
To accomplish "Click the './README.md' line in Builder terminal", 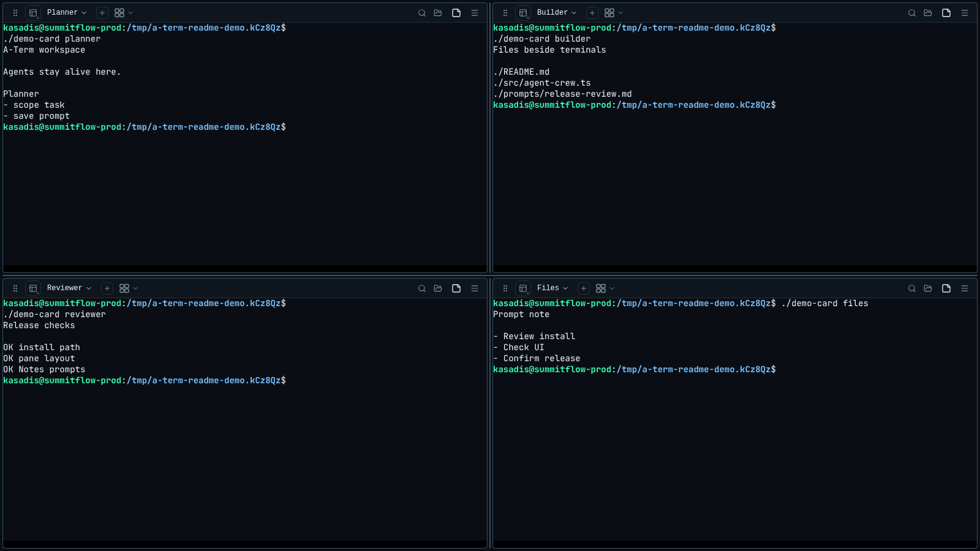I will [521, 72].
